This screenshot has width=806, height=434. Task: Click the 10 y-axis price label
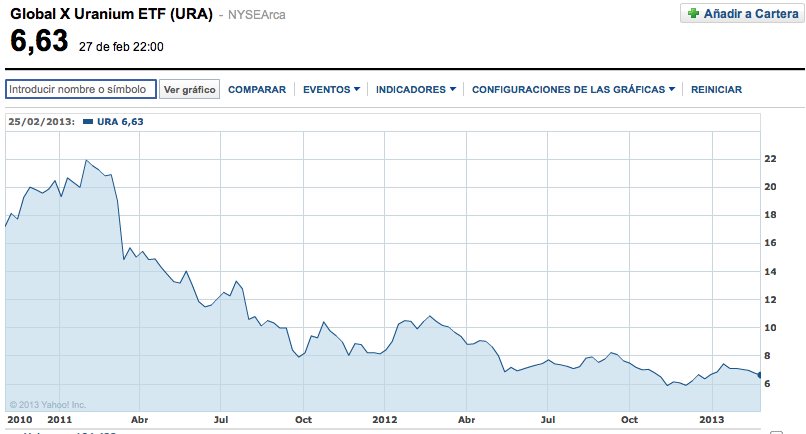point(770,328)
